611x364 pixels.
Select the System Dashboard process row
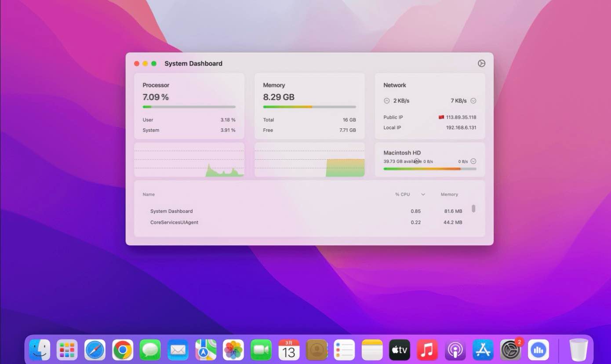coord(171,211)
